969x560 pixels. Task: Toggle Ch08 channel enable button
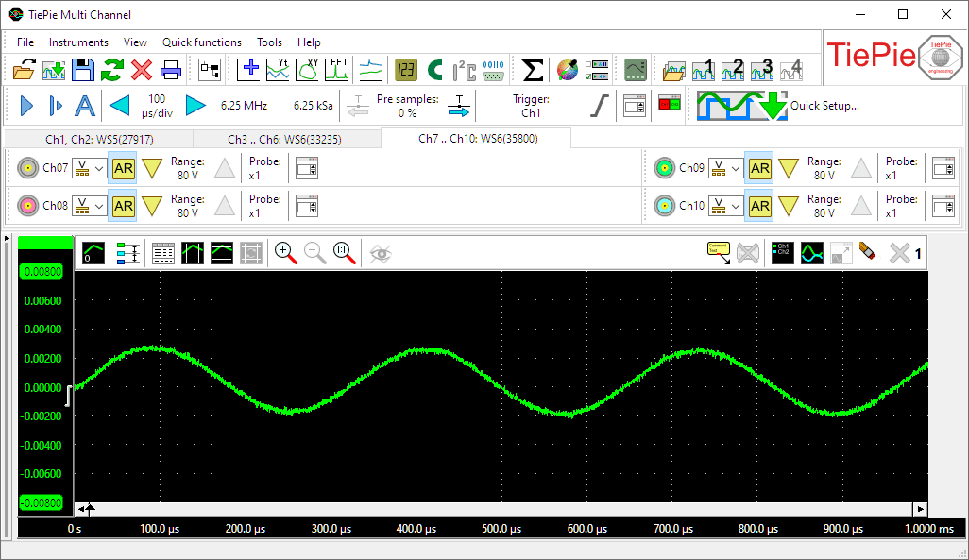pos(26,206)
